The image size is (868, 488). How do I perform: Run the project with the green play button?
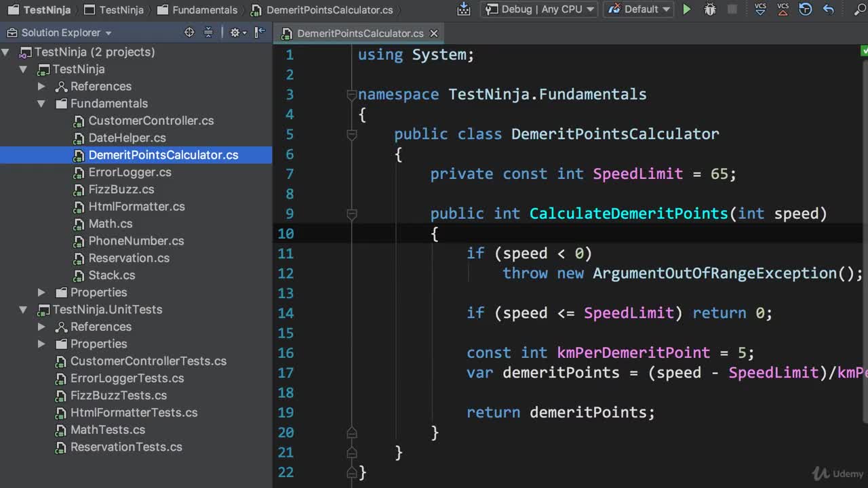click(x=687, y=9)
